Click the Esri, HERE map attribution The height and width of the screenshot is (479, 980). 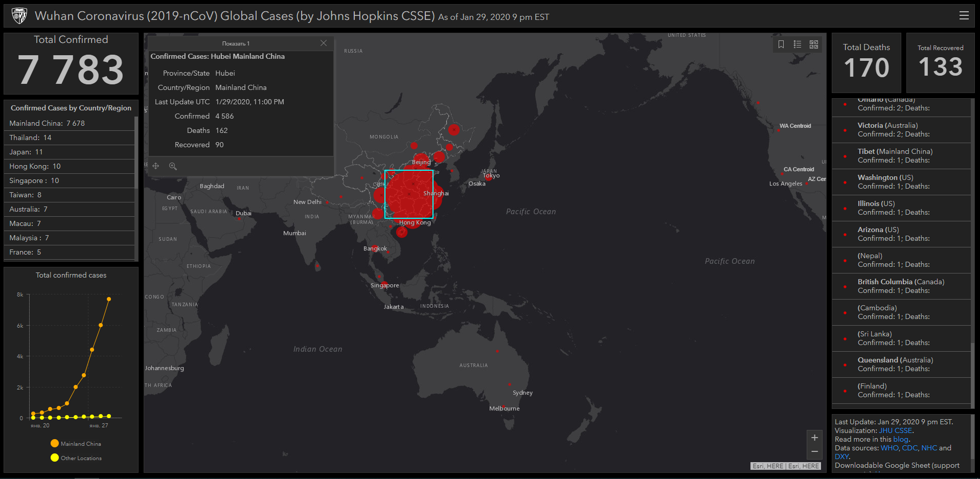[x=786, y=466]
